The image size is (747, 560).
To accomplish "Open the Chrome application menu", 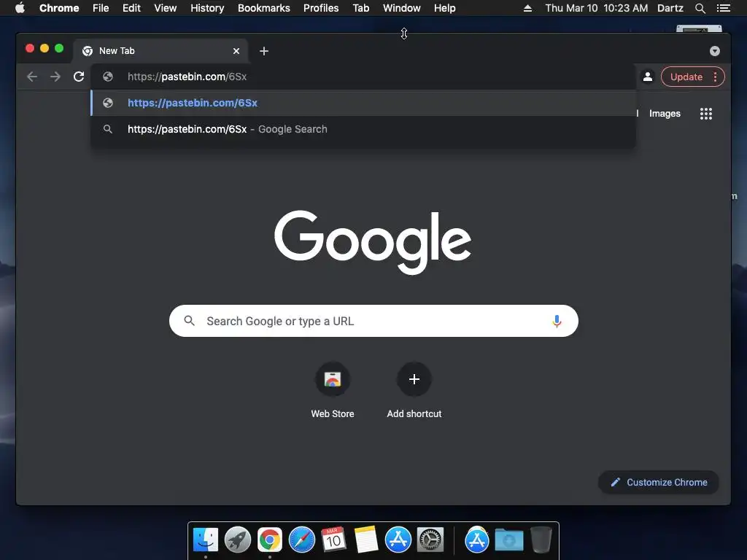I will [x=59, y=8].
